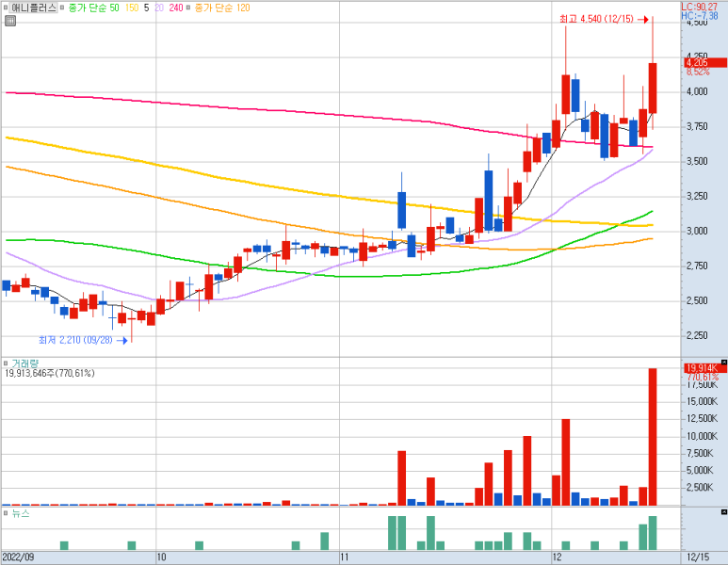This screenshot has width=728, height=565.
Task: Click the 최고 4,540 (12/15) high marker
Action: (604, 19)
